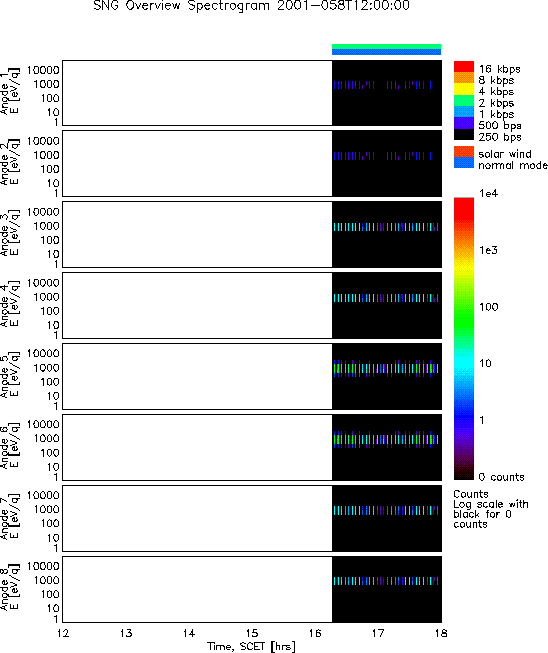548x653 pixels.
Task: Click the Anode 3 spectrogram panel
Action: click(x=252, y=234)
